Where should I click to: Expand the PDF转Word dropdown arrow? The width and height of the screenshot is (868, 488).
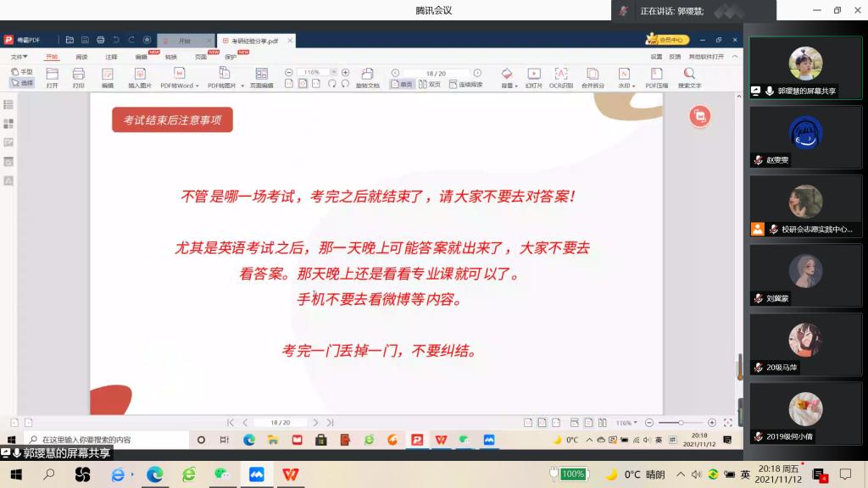pos(198,86)
